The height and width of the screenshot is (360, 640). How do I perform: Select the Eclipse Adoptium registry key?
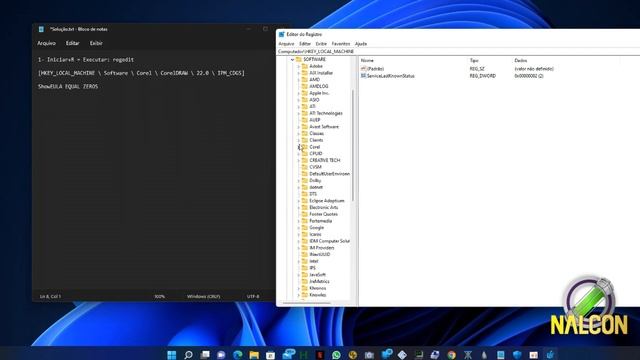click(x=327, y=201)
